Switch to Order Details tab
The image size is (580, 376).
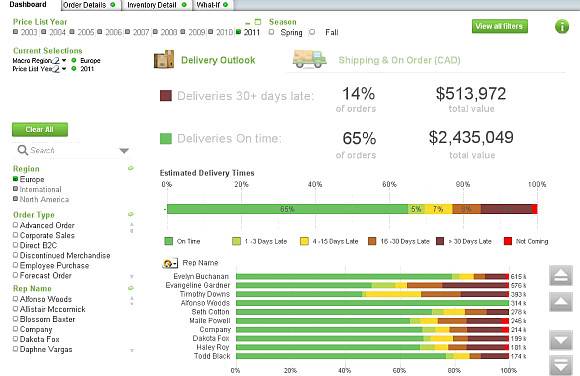pos(89,5)
